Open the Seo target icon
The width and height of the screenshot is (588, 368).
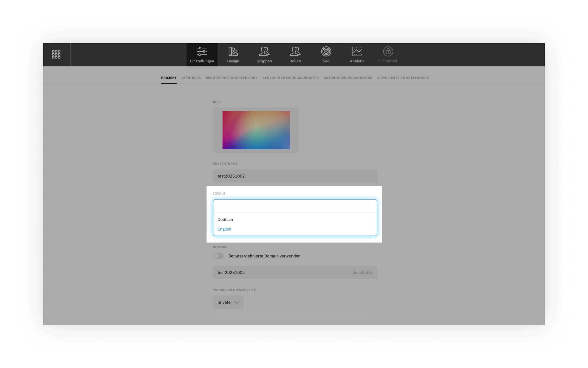(326, 52)
